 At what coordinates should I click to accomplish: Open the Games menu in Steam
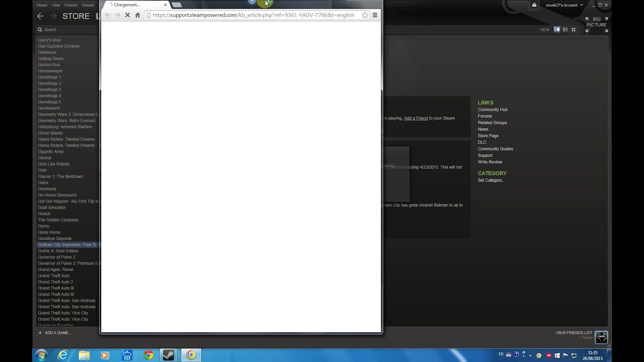pyautogui.click(x=88, y=5)
